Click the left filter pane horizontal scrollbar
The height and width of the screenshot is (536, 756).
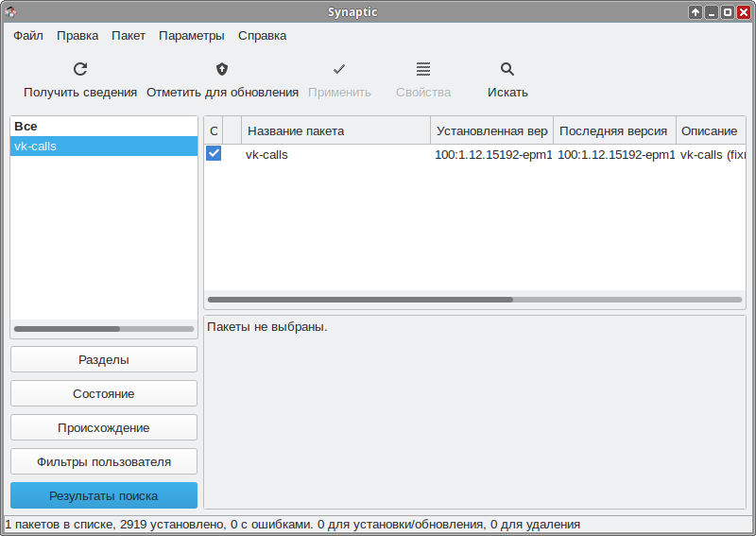click(104, 329)
